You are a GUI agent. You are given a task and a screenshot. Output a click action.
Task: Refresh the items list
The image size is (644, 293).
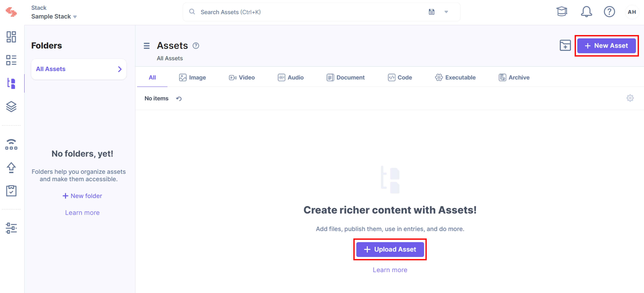(179, 98)
